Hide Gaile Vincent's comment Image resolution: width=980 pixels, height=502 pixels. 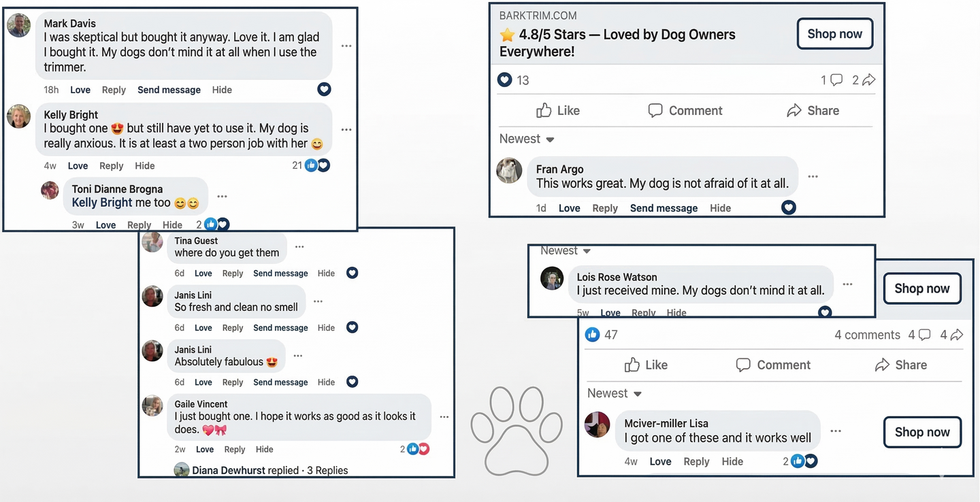click(265, 450)
